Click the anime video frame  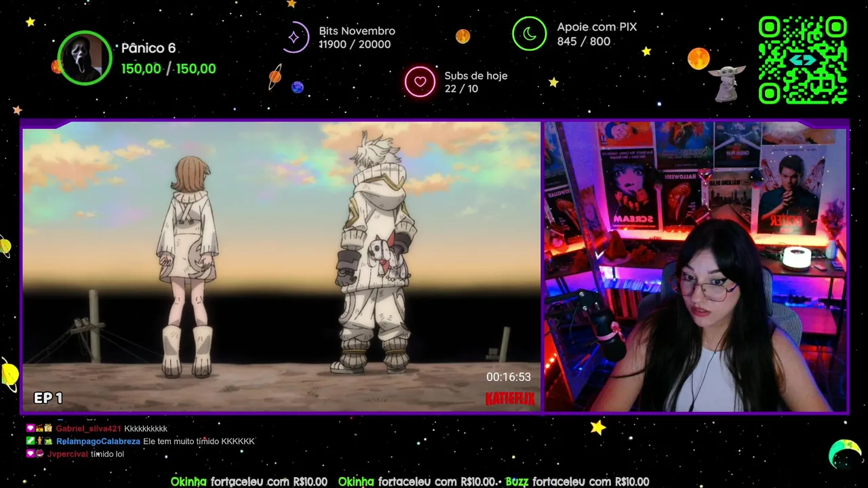pyautogui.click(x=281, y=266)
